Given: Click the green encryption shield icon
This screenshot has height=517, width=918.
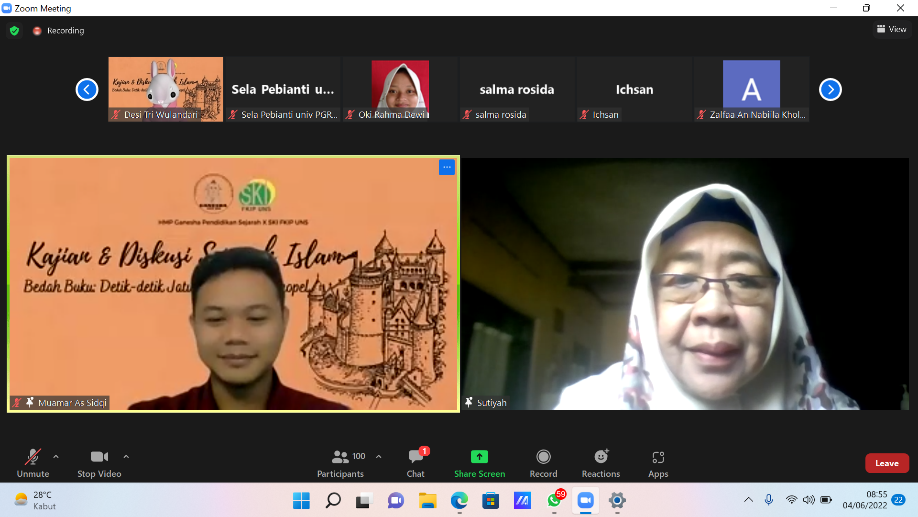Looking at the screenshot, I should click(x=14, y=31).
